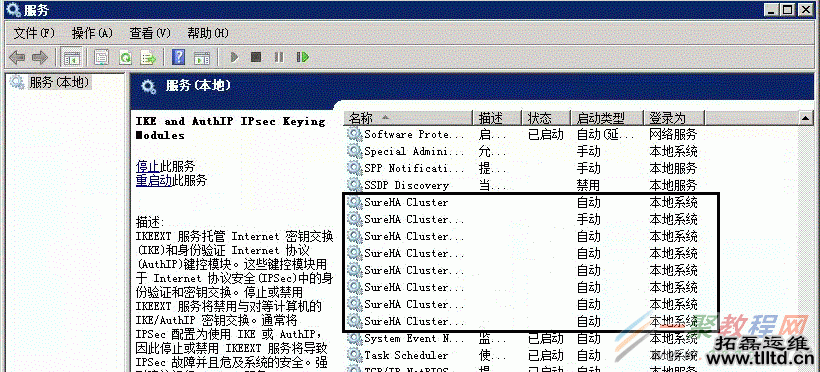Screen dimensions: 820x372
Task: Toggle the Show/Hide Action Pane toolbar icon
Action: pyautogui.click(x=202, y=57)
